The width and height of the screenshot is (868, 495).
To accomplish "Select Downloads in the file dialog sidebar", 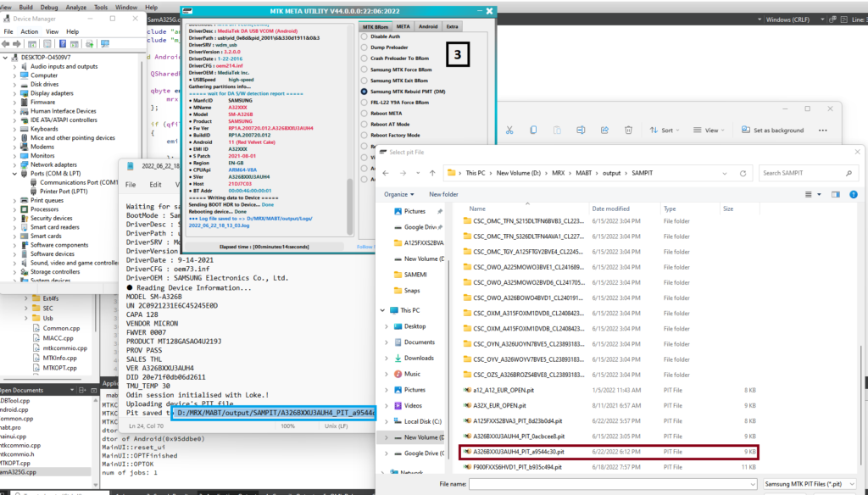I will click(x=419, y=359).
